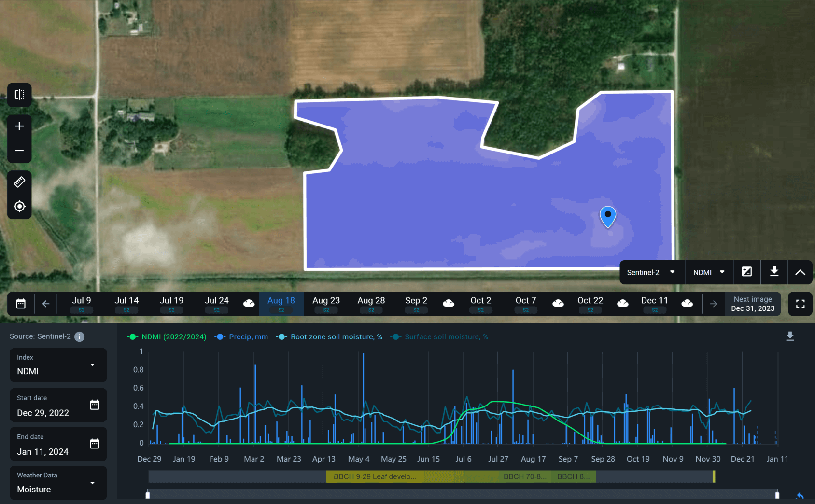Viewport: 815px width, 504px height.
Task: Select the Jul 24 image date
Action: (217, 304)
